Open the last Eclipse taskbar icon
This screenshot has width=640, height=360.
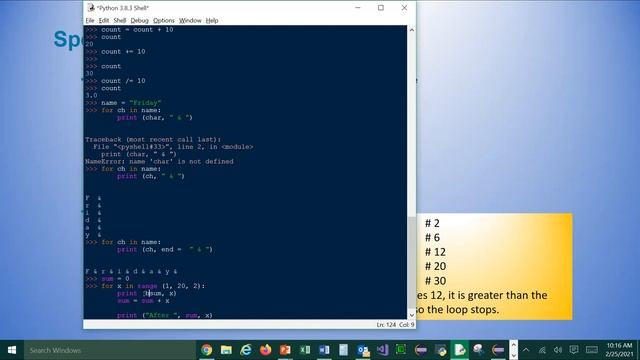[498, 350]
